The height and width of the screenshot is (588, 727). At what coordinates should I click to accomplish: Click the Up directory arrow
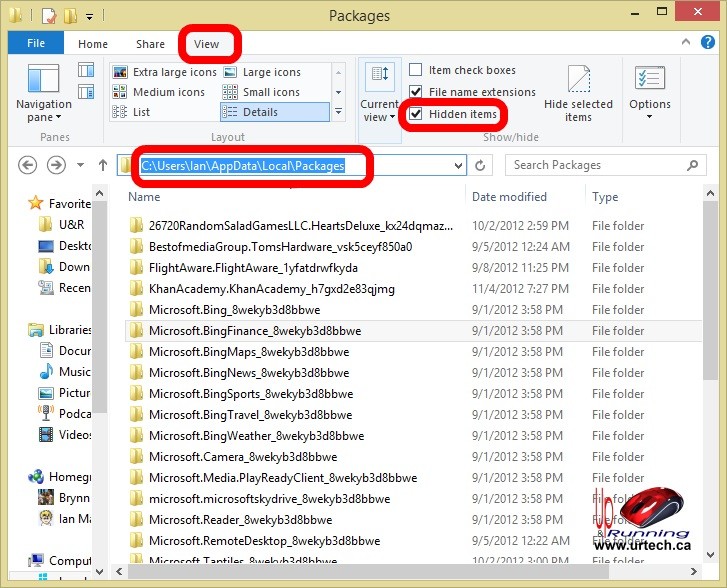102,165
